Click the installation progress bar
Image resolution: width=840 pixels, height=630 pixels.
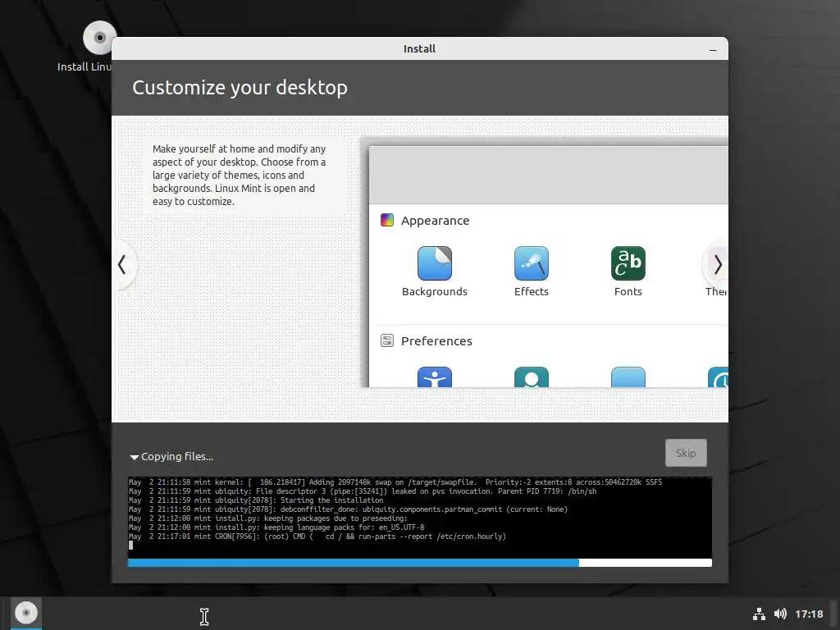[419, 563]
